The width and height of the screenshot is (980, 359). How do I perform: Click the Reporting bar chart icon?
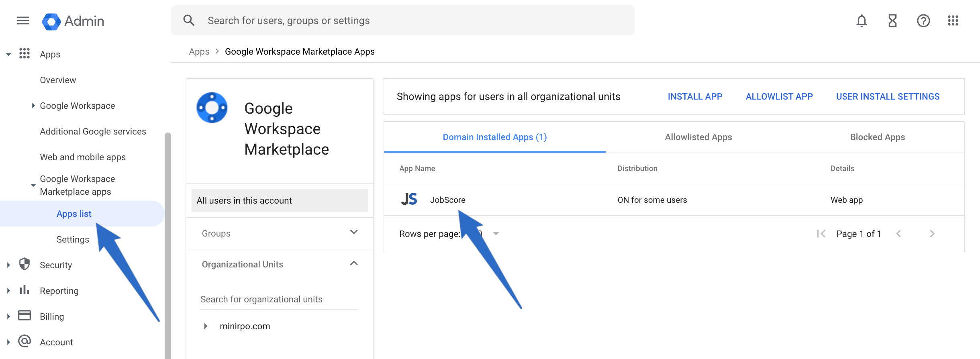[24, 290]
